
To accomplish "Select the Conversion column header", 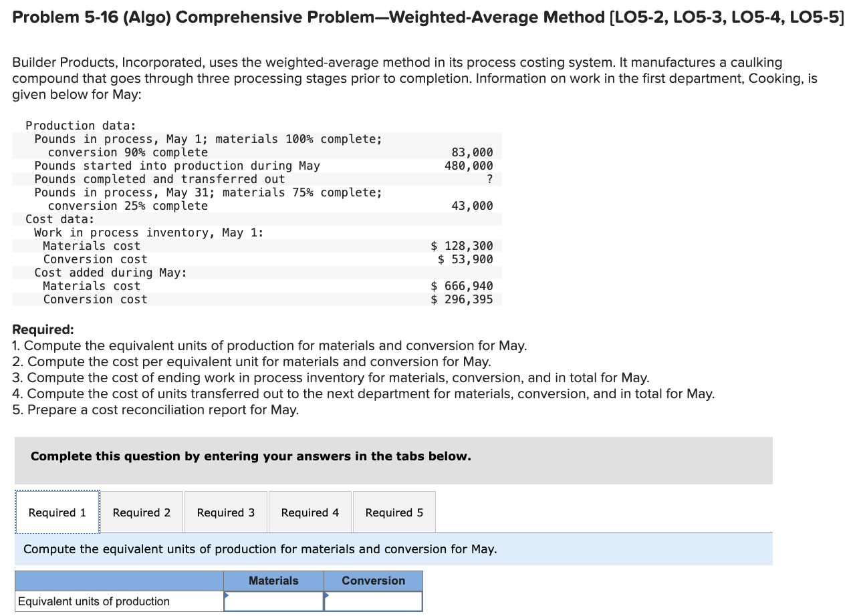I will [372, 580].
